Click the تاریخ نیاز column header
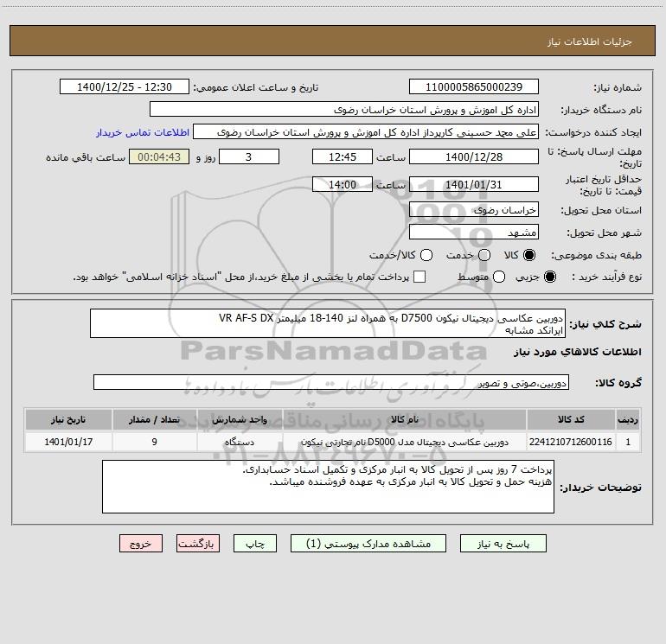Image resolution: width=666 pixels, height=644 pixels. 68,419
